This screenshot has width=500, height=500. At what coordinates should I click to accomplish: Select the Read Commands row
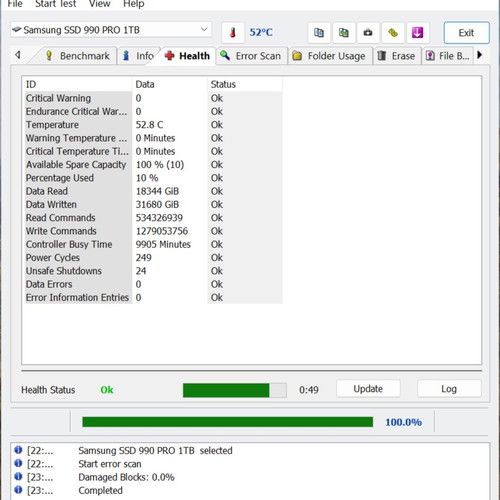(x=153, y=218)
